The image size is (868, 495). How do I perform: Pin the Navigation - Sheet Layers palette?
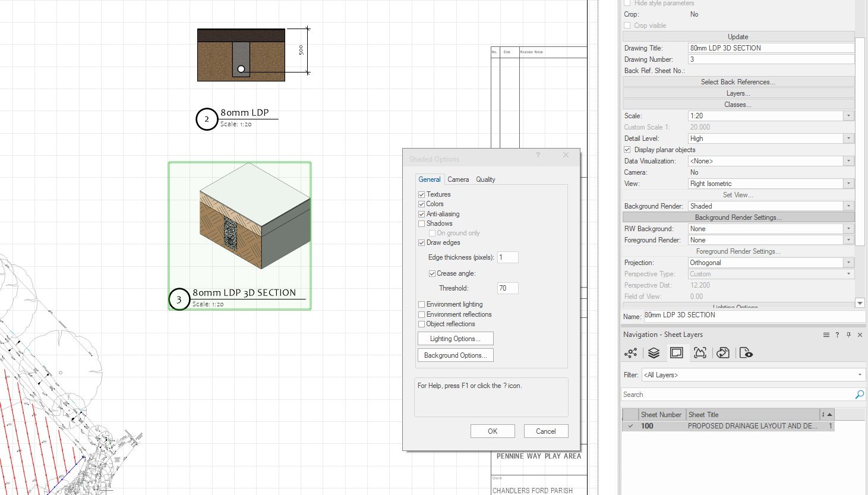coord(848,335)
